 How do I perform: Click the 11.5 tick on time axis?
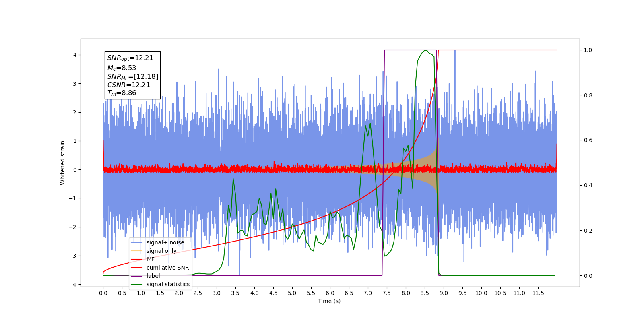(538, 293)
